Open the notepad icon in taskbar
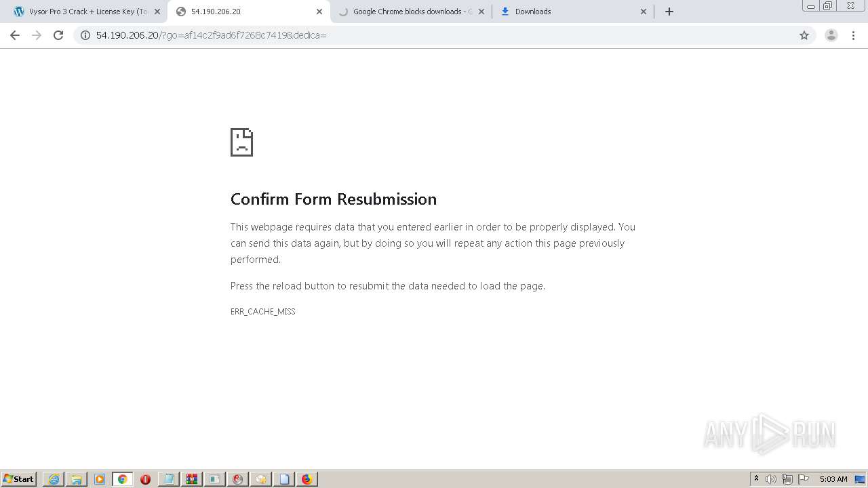 (168, 479)
